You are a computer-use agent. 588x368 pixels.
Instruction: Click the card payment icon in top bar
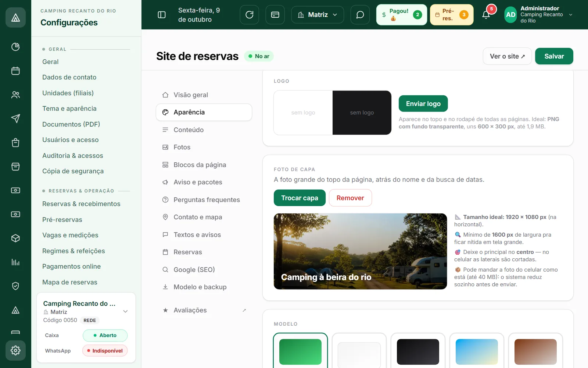pos(275,15)
